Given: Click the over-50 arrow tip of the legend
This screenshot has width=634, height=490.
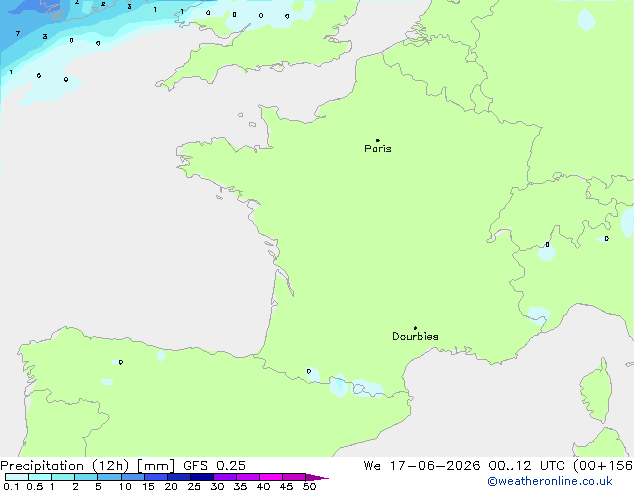Looking at the screenshot, I should coord(317,477).
